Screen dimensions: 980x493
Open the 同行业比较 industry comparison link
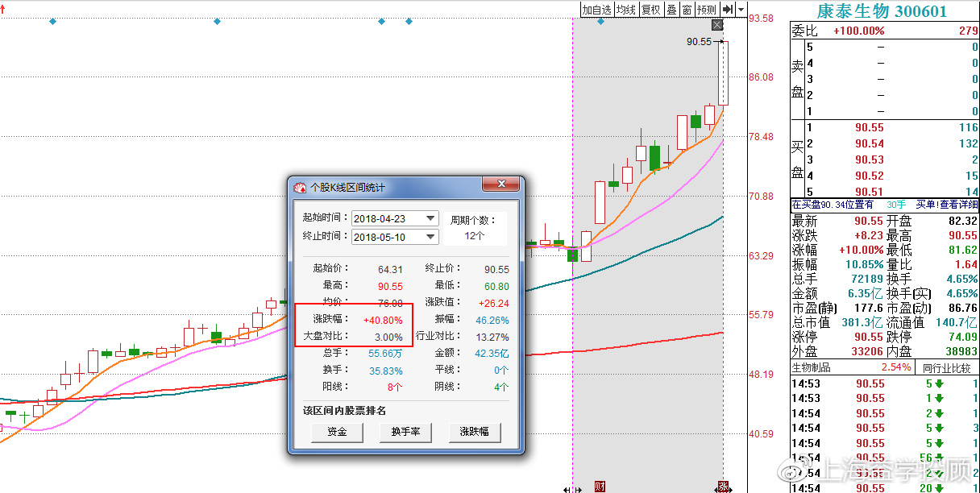click(x=949, y=367)
